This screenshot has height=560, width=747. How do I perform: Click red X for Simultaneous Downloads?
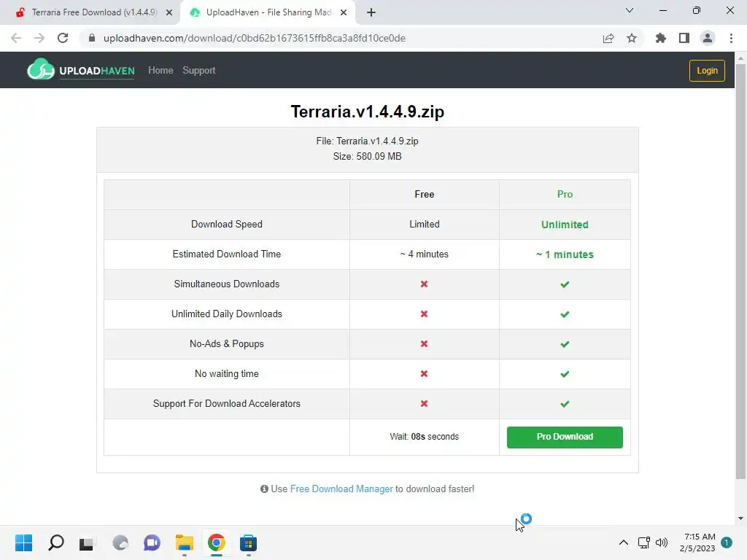pyautogui.click(x=424, y=284)
